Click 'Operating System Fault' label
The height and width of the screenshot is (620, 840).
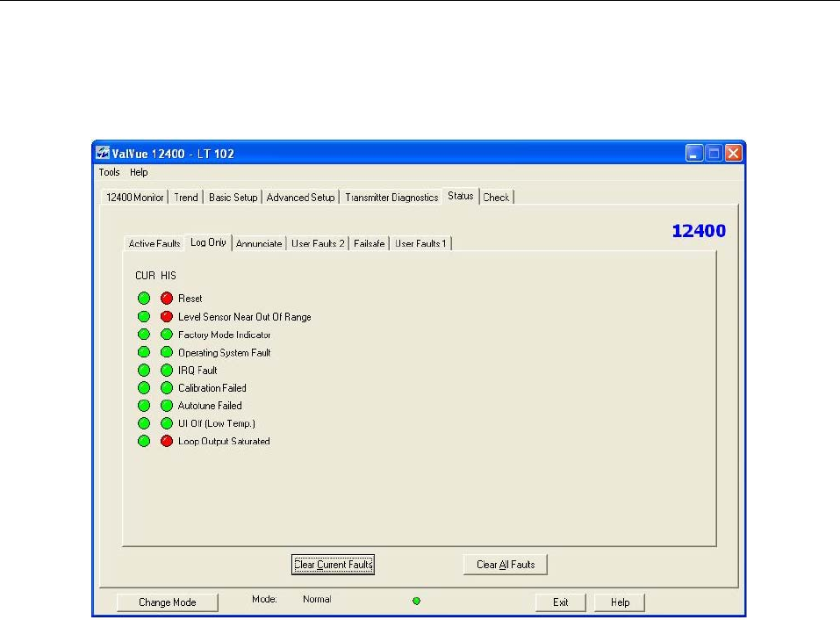click(x=224, y=353)
